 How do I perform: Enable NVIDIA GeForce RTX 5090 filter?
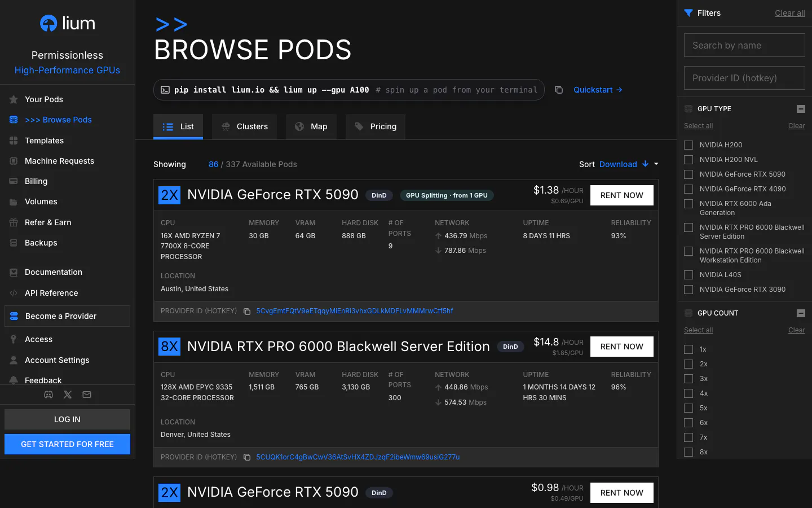[689, 174]
